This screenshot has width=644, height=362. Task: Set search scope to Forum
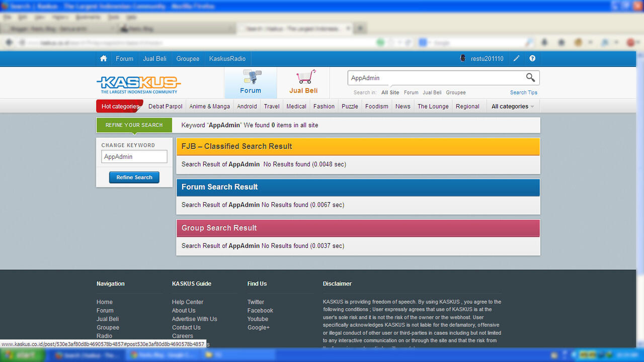pyautogui.click(x=411, y=93)
